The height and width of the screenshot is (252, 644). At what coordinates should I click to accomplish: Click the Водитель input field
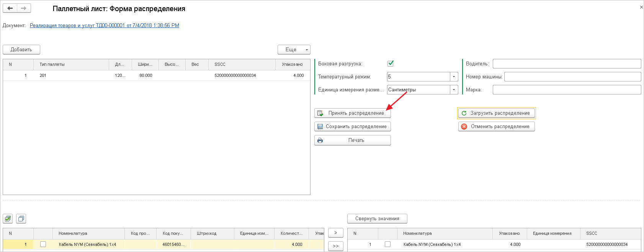(567, 64)
